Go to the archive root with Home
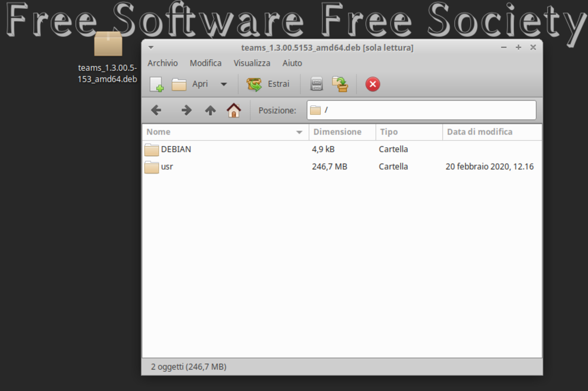This screenshot has height=391, width=588. pos(234,110)
